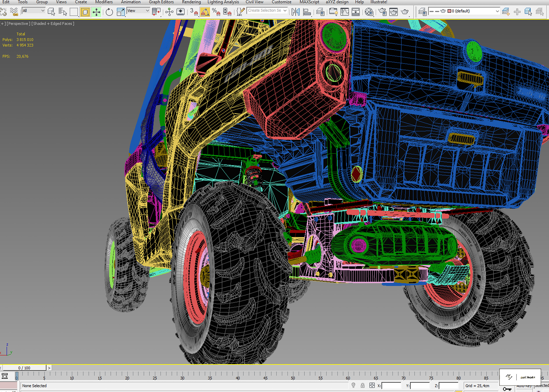The width and height of the screenshot is (549, 392).
Task: Click the Align tool icon
Action: 307,12
